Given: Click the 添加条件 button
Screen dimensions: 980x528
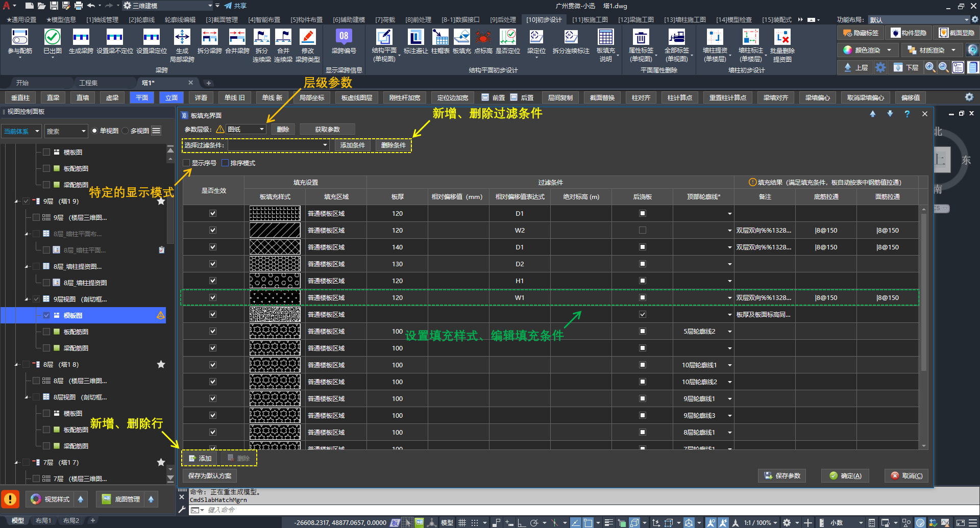Looking at the screenshot, I should pos(352,145).
